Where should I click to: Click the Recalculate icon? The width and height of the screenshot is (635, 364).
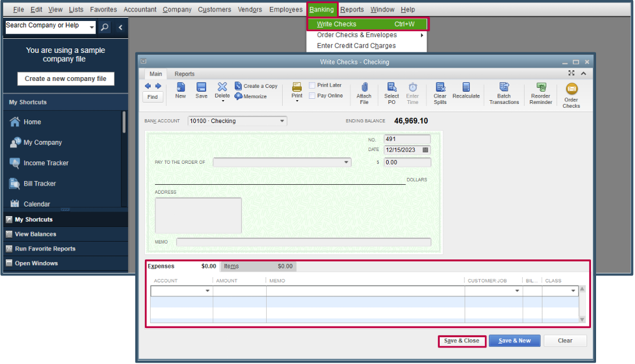466,87
